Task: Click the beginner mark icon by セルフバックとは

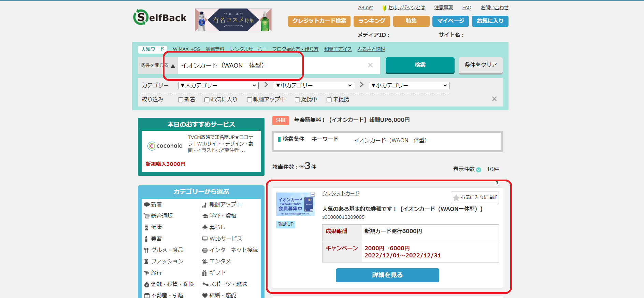Action: pos(385,8)
